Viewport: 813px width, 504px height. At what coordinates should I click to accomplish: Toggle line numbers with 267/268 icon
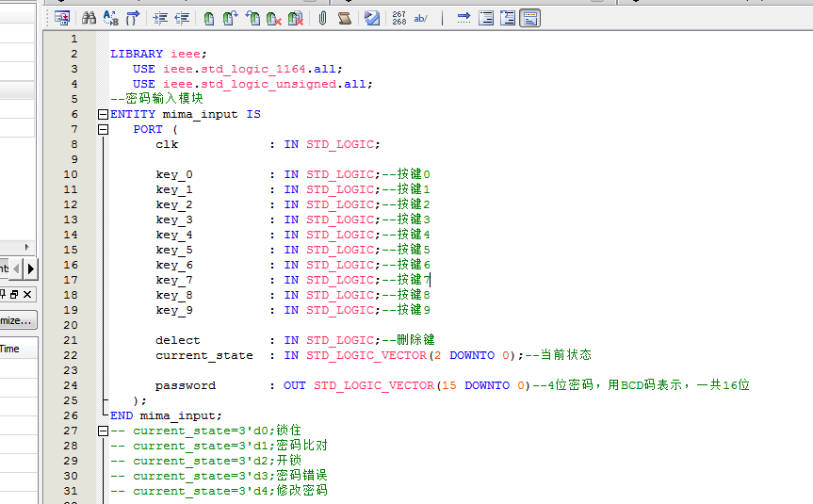[x=399, y=19]
